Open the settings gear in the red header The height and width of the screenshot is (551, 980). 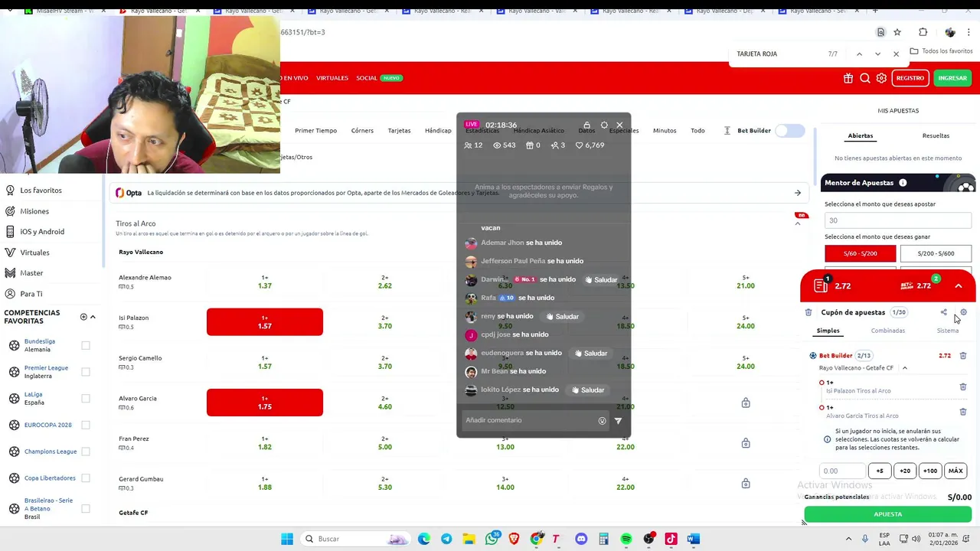(x=881, y=78)
